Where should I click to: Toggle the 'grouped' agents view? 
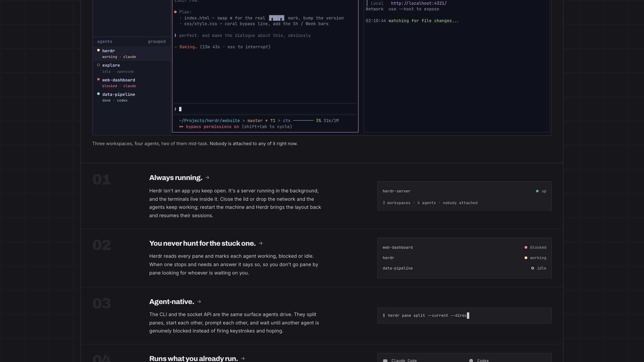(157, 42)
